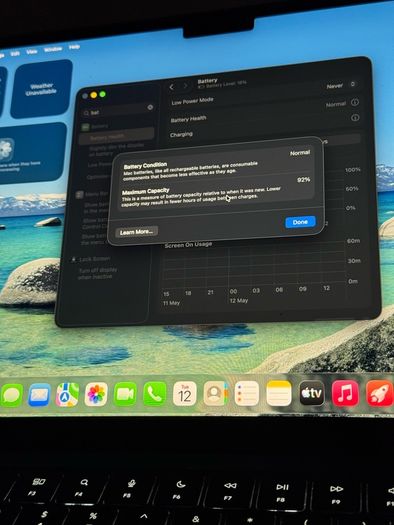Open Contacts from the Dock
This screenshot has width=394, height=525.
[x=216, y=393]
